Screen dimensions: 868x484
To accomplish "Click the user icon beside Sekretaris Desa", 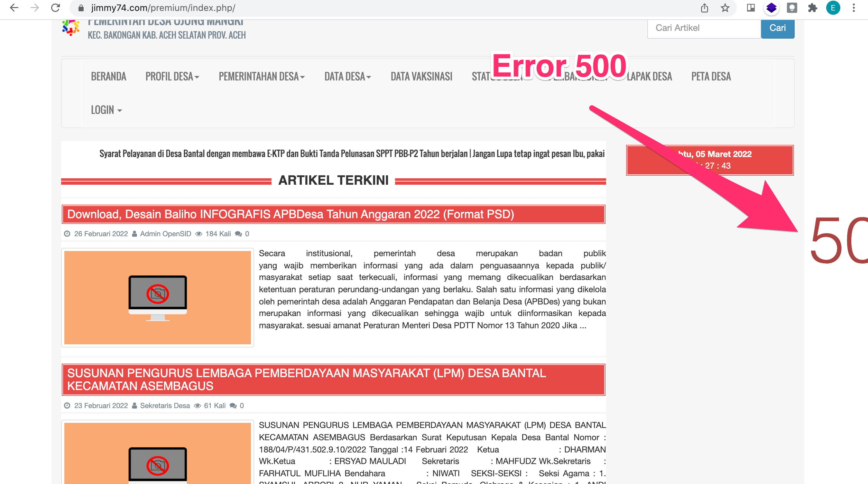I will click(134, 405).
